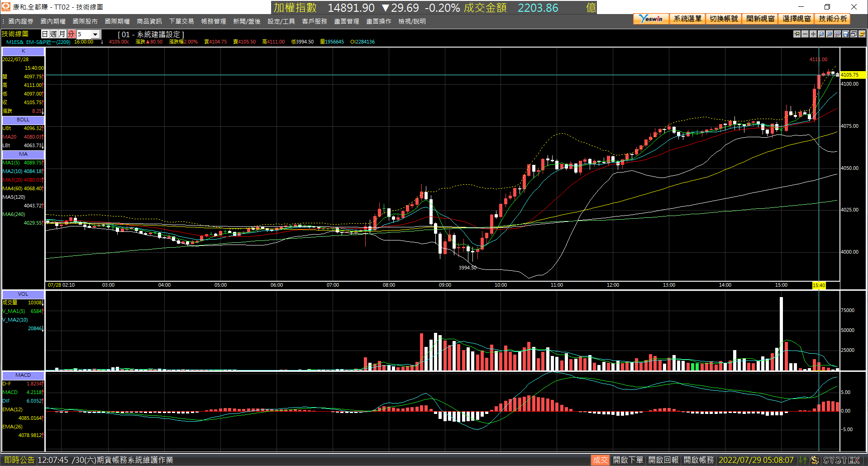The height and width of the screenshot is (466, 868).
Task: Open the 國際期權 menu
Action: [x=117, y=21]
